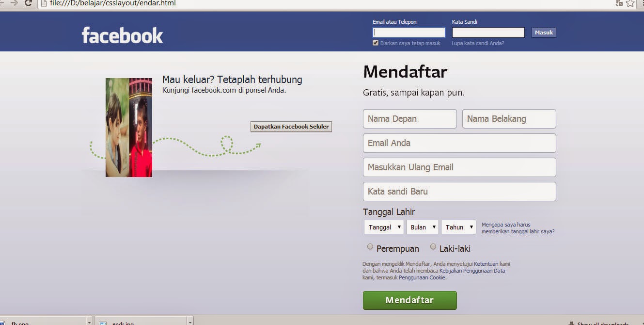Click the Gratis, sampai kapan pun text
Screen dimensions: 644x325
coord(414,93)
